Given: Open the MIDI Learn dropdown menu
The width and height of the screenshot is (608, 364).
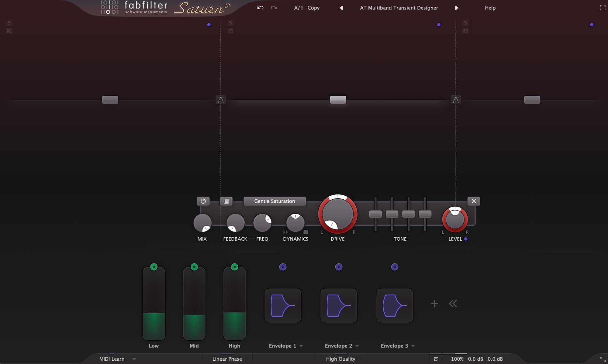Looking at the screenshot, I should (x=134, y=359).
